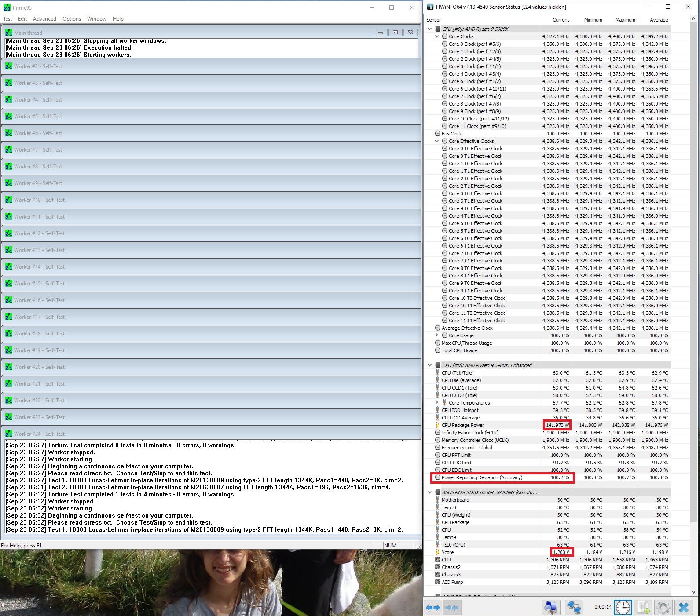The width and height of the screenshot is (700, 616).
Task: Click Prime95 icon of Worker #10 window
Action: click(x=9, y=200)
